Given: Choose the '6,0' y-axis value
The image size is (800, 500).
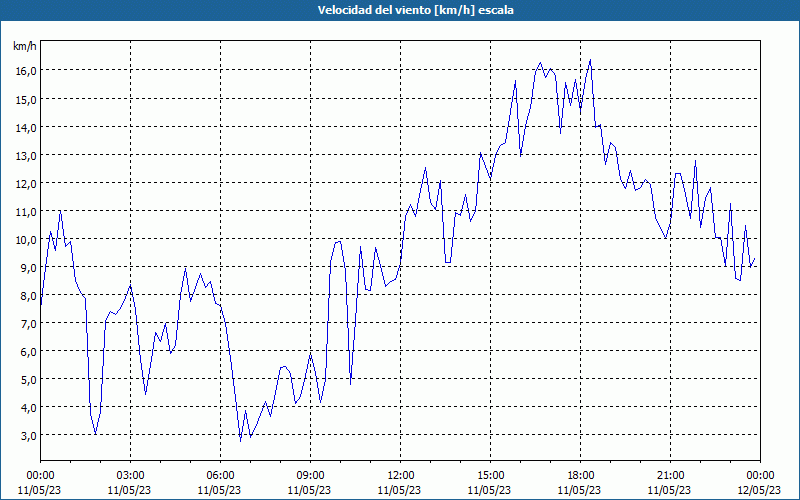Looking at the screenshot, I should (28, 352).
